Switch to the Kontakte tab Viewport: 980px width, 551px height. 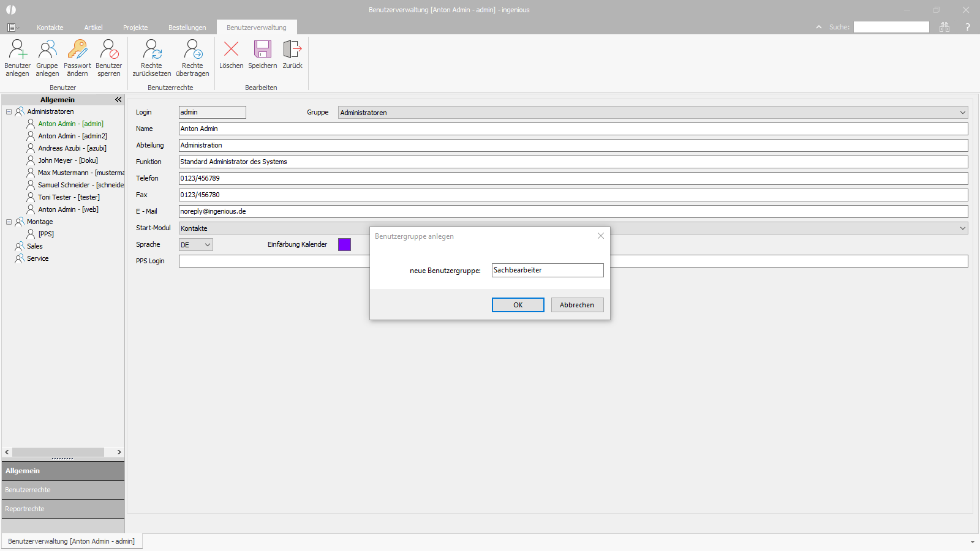tap(50, 28)
